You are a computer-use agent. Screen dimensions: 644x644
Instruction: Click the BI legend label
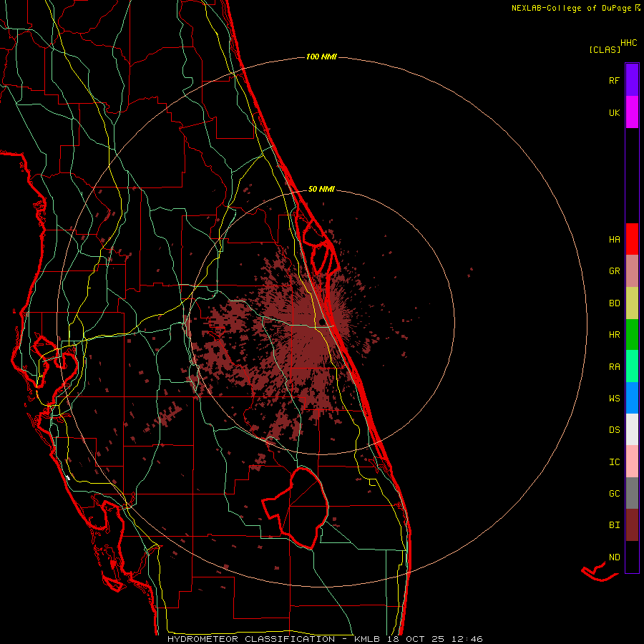614,525
